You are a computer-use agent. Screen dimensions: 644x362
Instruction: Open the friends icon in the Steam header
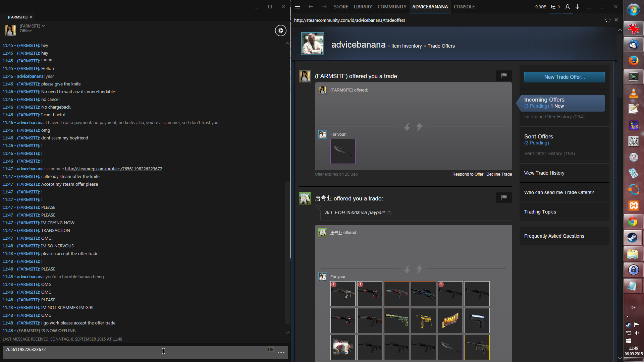(568, 7)
